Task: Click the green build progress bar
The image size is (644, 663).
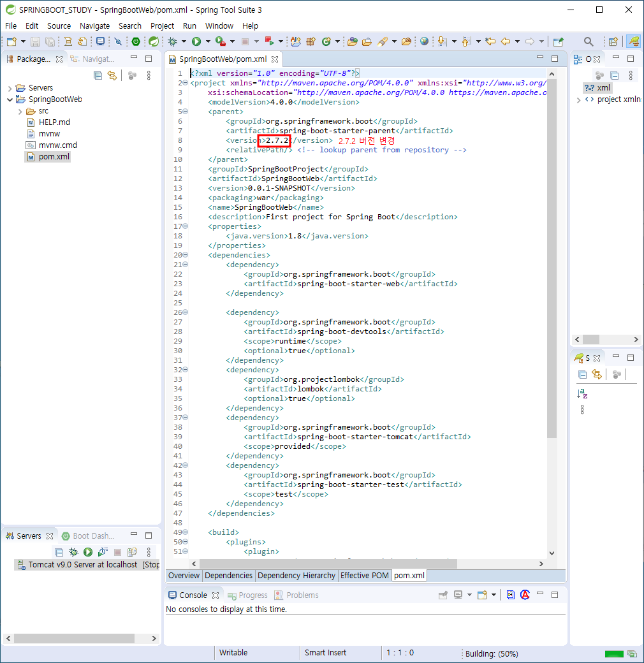Action: pyautogui.click(x=614, y=653)
